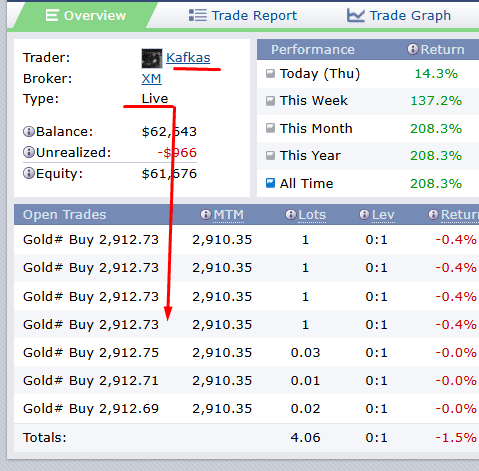Toggle the All Time chart checkbox
Screen dimensions: 479x471
tap(270, 183)
